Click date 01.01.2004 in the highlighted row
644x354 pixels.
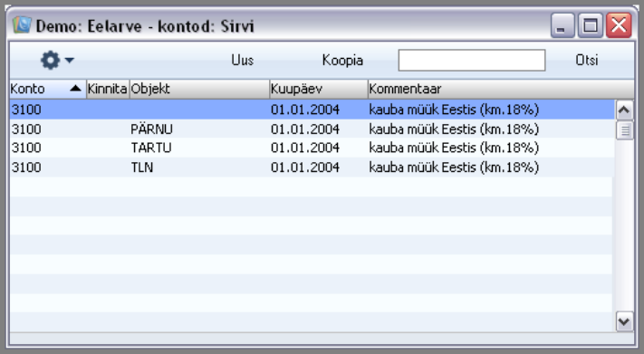(305, 110)
